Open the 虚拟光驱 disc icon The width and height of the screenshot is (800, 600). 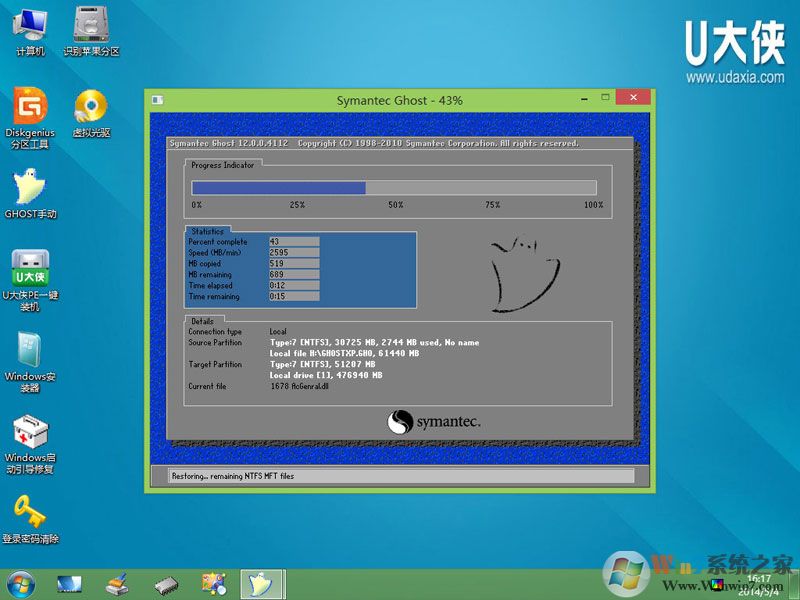(91, 107)
